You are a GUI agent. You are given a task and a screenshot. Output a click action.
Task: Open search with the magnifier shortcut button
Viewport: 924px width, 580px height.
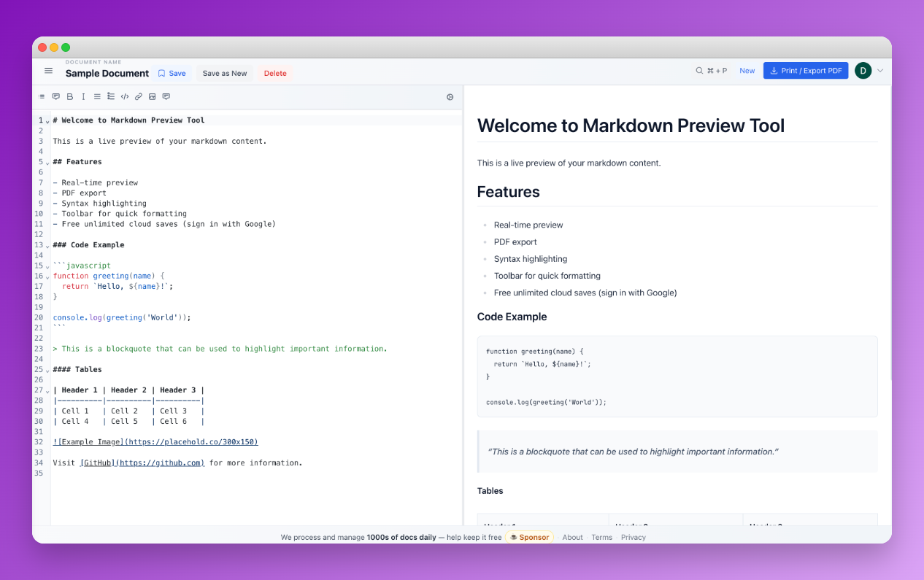712,71
